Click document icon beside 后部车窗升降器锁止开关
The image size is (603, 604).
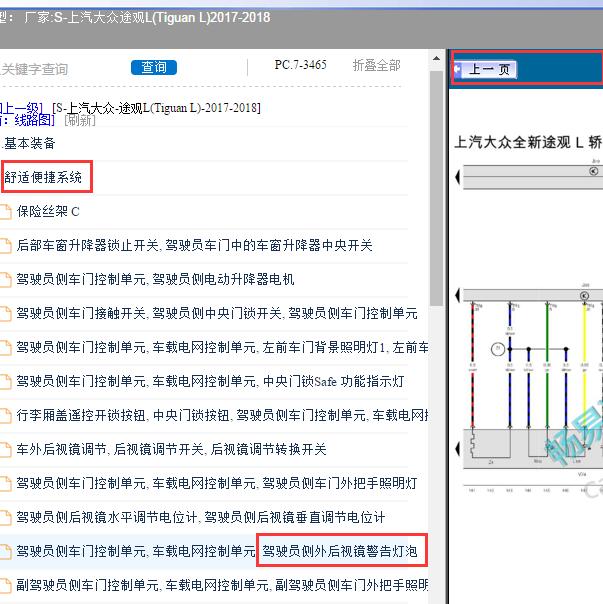coord(5,246)
